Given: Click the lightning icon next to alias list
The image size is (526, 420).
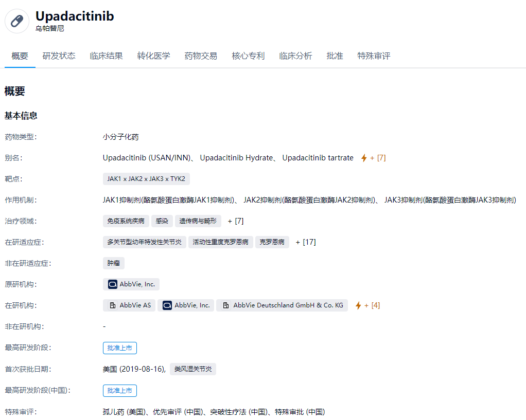Looking at the screenshot, I should (x=364, y=158).
